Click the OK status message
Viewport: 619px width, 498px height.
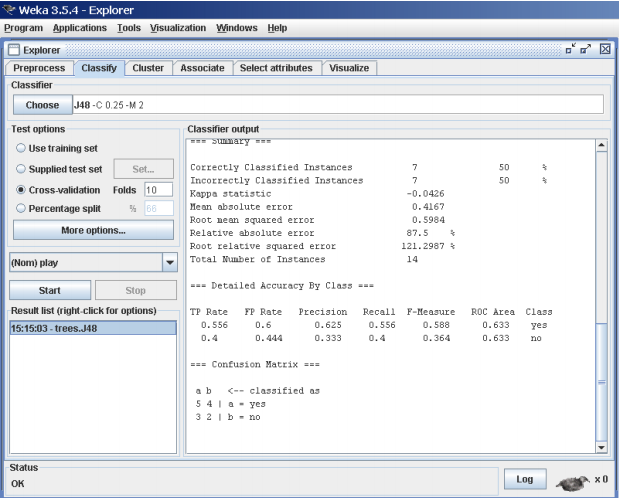(x=18, y=484)
